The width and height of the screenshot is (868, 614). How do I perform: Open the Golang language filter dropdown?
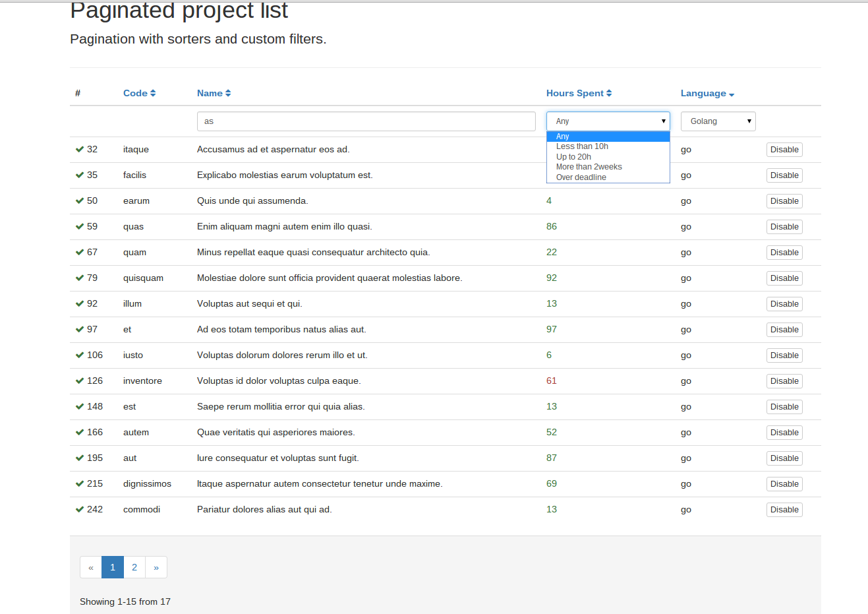tap(718, 121)
